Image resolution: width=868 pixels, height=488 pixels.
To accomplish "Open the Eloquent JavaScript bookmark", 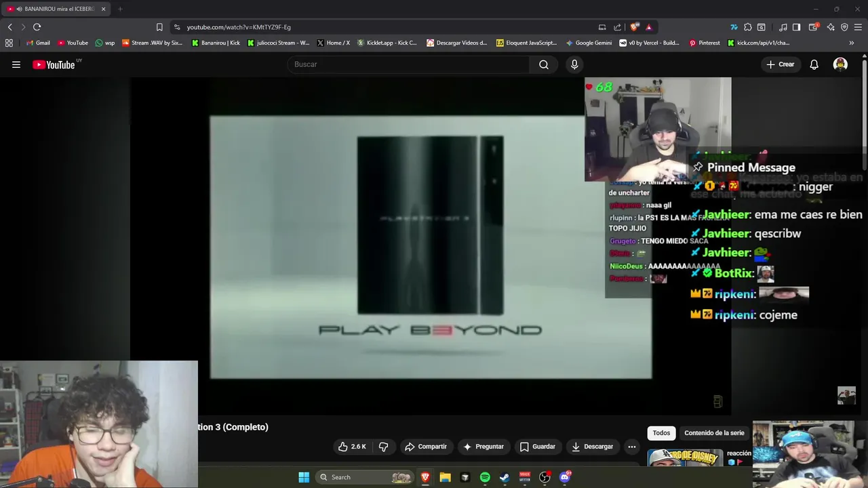I will [x=526, y=43].
